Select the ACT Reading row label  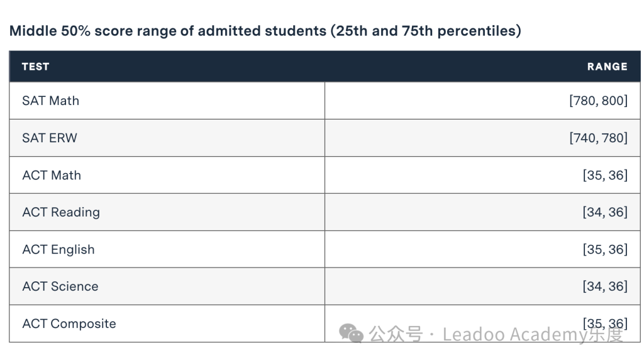(x=61, y=213)
